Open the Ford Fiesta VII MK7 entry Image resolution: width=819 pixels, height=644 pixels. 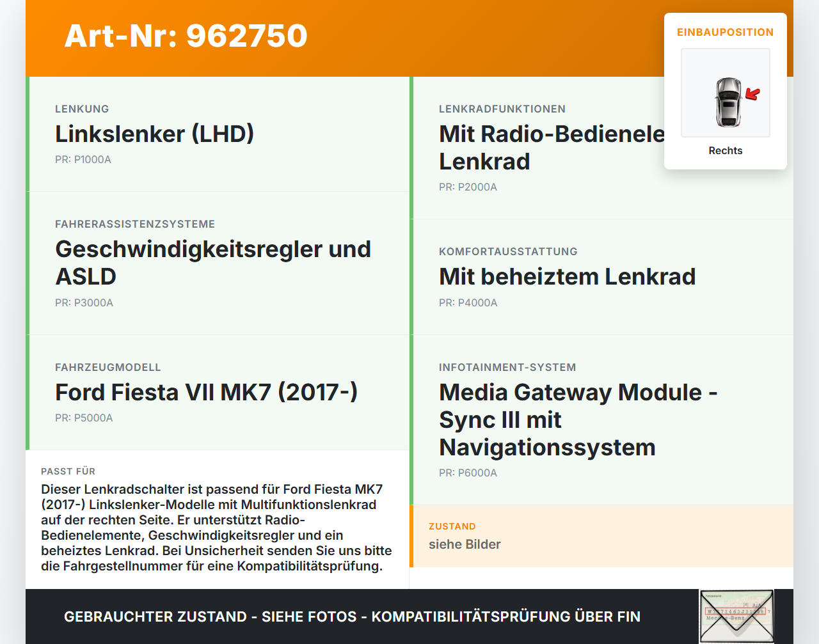(x=206, y=392)
